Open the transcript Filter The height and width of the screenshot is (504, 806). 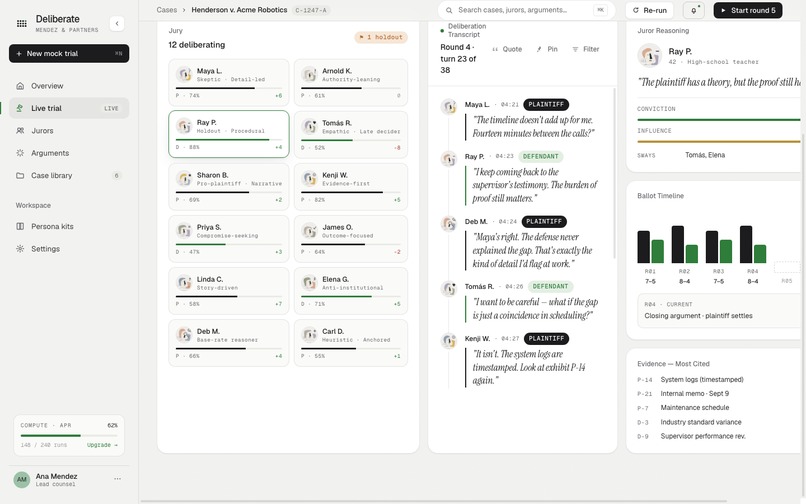[x=585, y=49]
